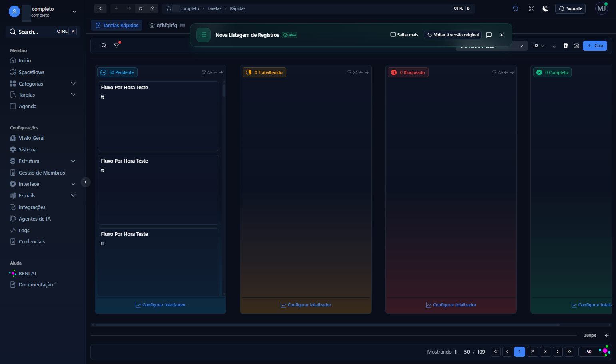The height and width of the screenshot is (364, 616).
Task: Click the Criar button
Action: [x=595, y=46]
